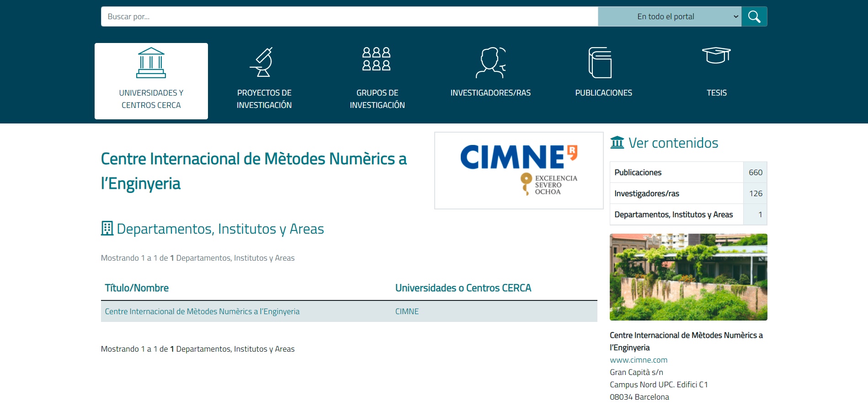The height and width of the screenshot is (412, 868).
Task: View the 660 Publicaciones contents row
Action: click(688, 172)
